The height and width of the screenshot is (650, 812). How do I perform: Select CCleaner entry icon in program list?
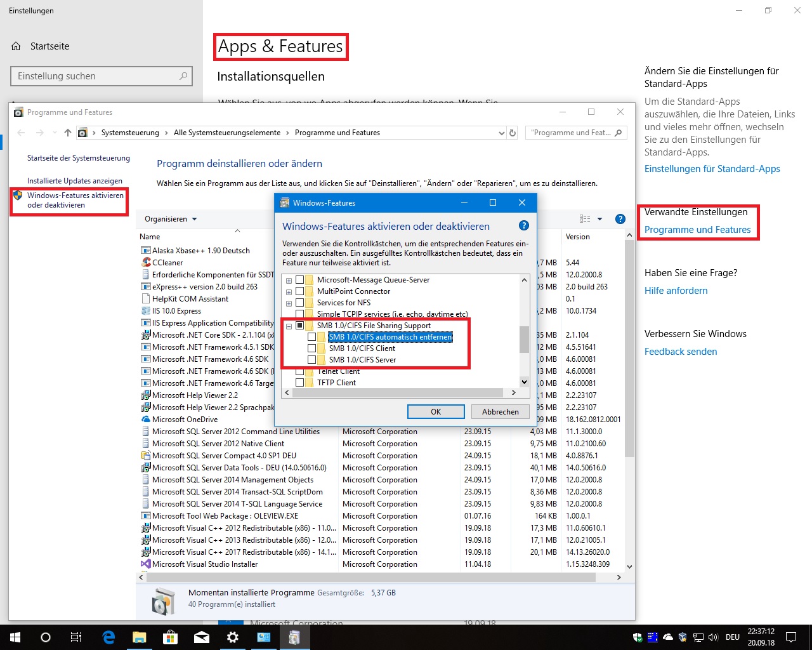point(146,263)
